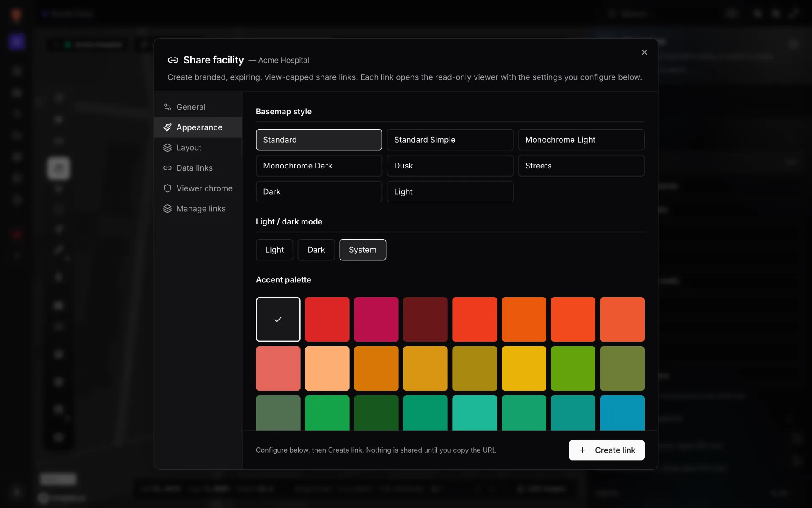Switch to the Layout tab
Screen dimensions: 812x508
(x=198, y=148)
